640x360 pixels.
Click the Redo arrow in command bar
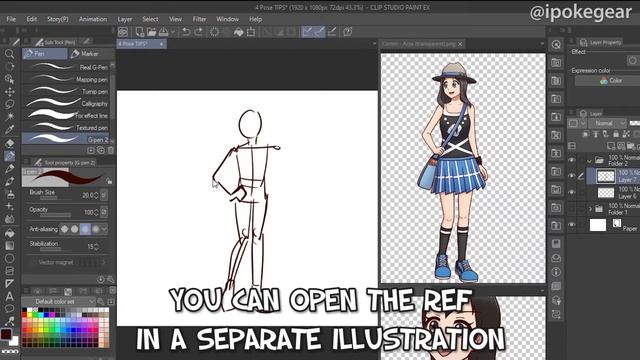pyautogui.click(x=199, y=32)
